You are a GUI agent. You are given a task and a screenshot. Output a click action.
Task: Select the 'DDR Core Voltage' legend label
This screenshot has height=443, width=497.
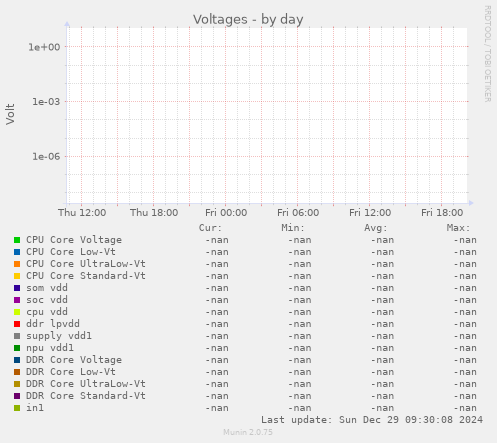click(74, 360)
